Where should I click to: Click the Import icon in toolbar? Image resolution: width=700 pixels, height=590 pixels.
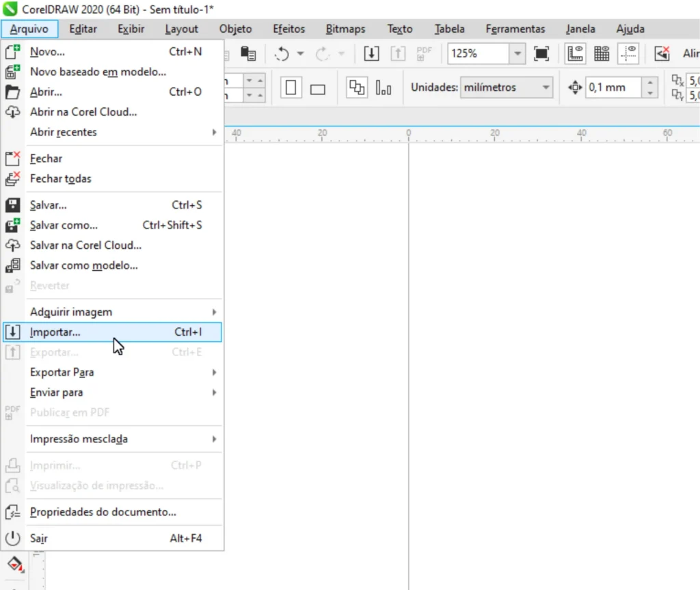pyautogui.click(x=371, y=53)
